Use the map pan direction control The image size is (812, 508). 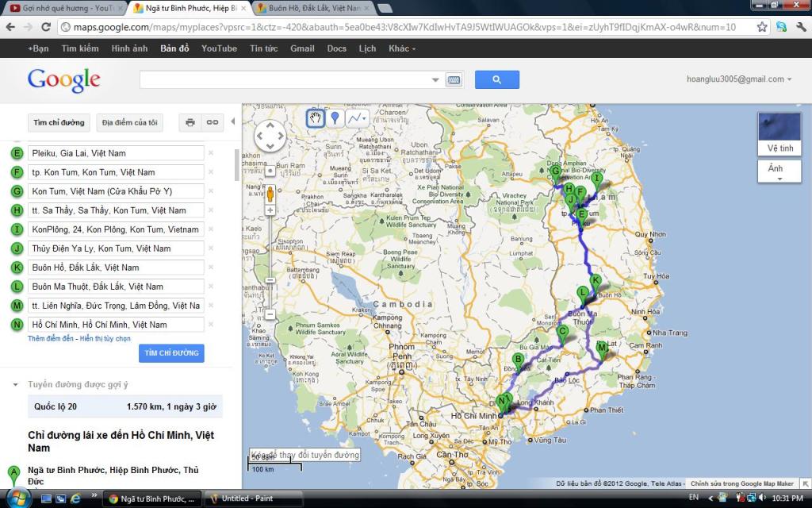click(270, 136)
